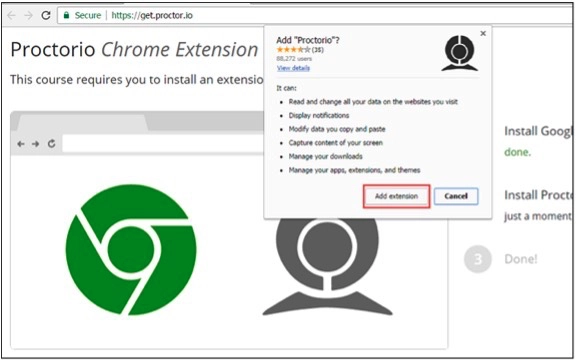Click the mock browser tab shape
The height and width of the screenshot is (363, 577).
pos(83,122)
